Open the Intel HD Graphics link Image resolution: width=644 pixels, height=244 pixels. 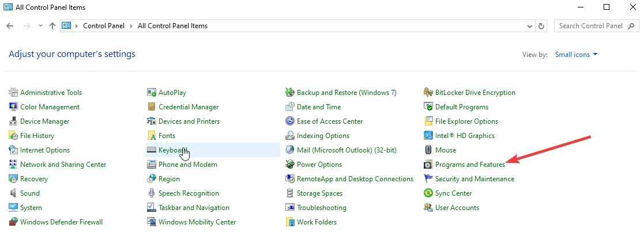coord(465,136)
